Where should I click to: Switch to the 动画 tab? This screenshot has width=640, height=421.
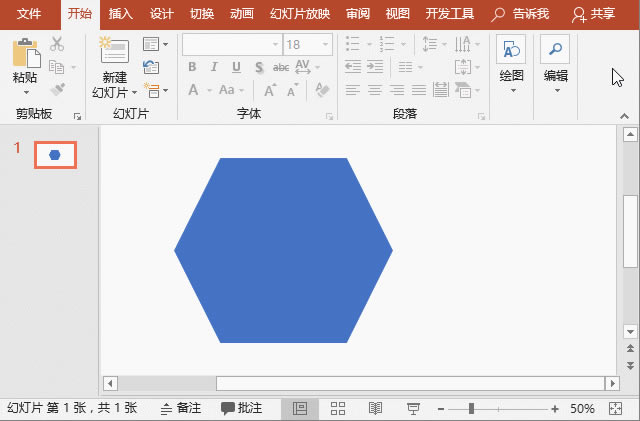(x=242, y=14)
